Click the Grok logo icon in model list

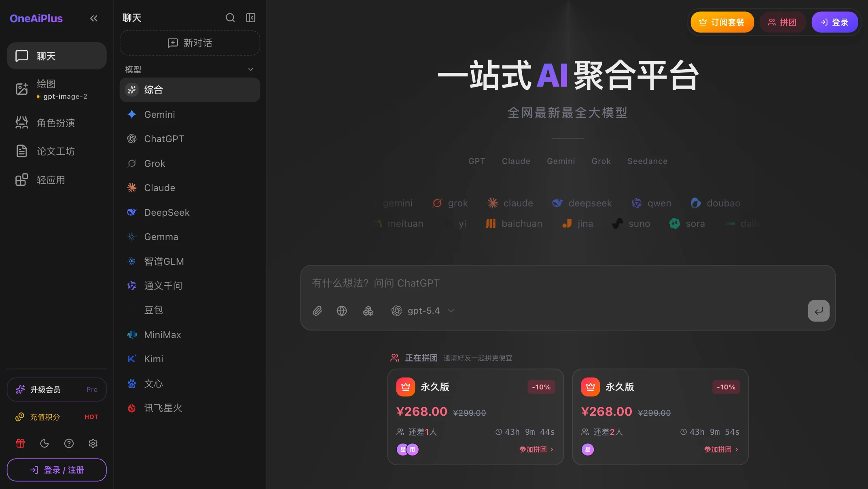132,164
